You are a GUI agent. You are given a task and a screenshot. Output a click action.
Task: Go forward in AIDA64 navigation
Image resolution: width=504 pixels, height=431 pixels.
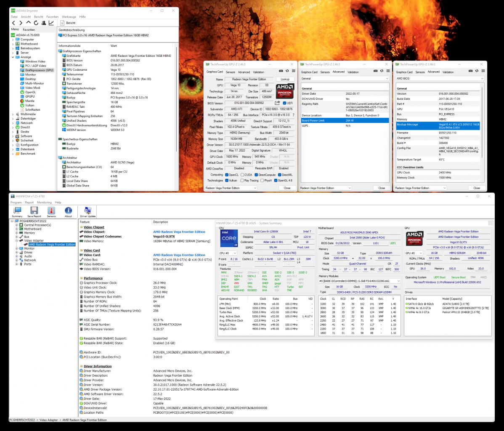[x=21, y=23]
